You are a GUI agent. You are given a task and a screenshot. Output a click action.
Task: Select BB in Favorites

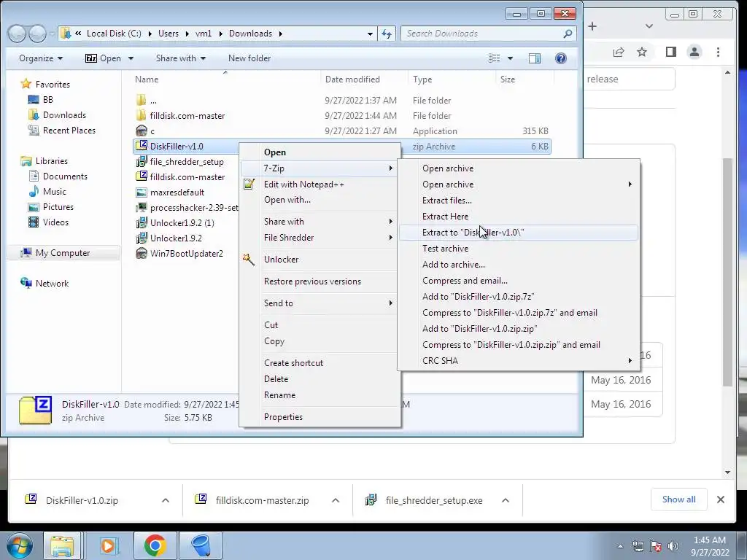tap(41, 100)
